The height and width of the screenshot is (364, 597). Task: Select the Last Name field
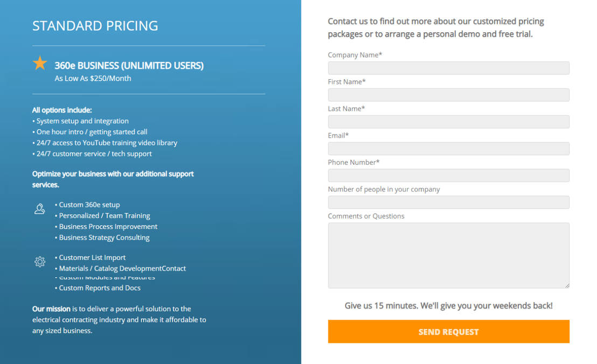(x=448, y=122)
